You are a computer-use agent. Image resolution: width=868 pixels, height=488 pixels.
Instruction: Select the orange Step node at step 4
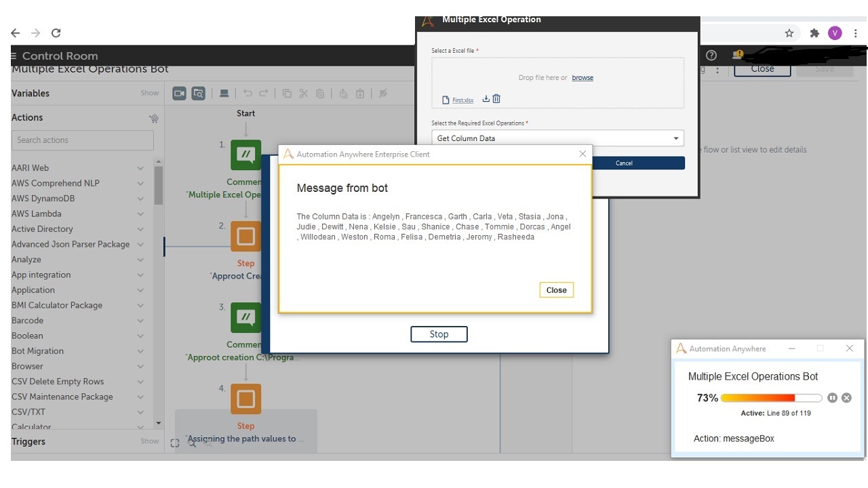point(245,399)
